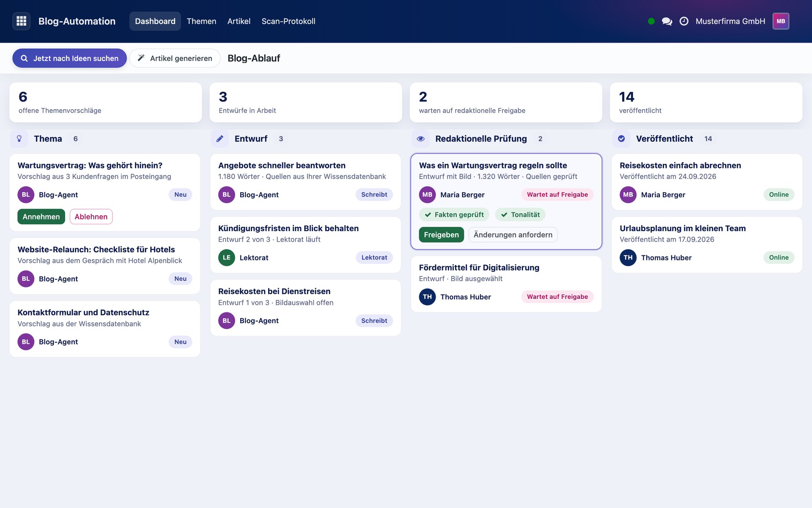The height and width of the screenshot is (508, 812).
Task: Open the app grid launcher icon
Action: [22, 21]
